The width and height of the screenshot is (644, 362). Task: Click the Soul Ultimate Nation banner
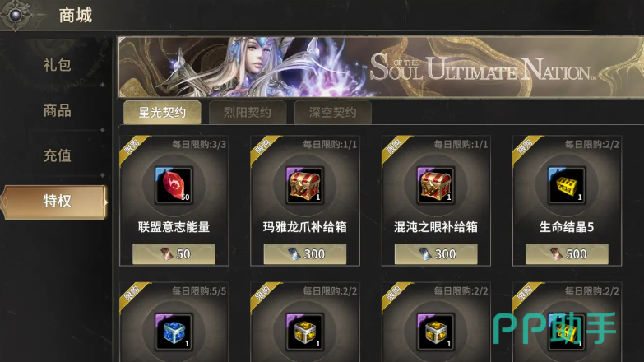pyautogui.click(x=381, y=67)
